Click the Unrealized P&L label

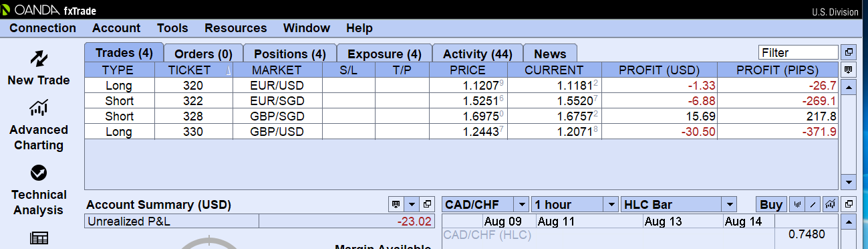tap(129, 222)
